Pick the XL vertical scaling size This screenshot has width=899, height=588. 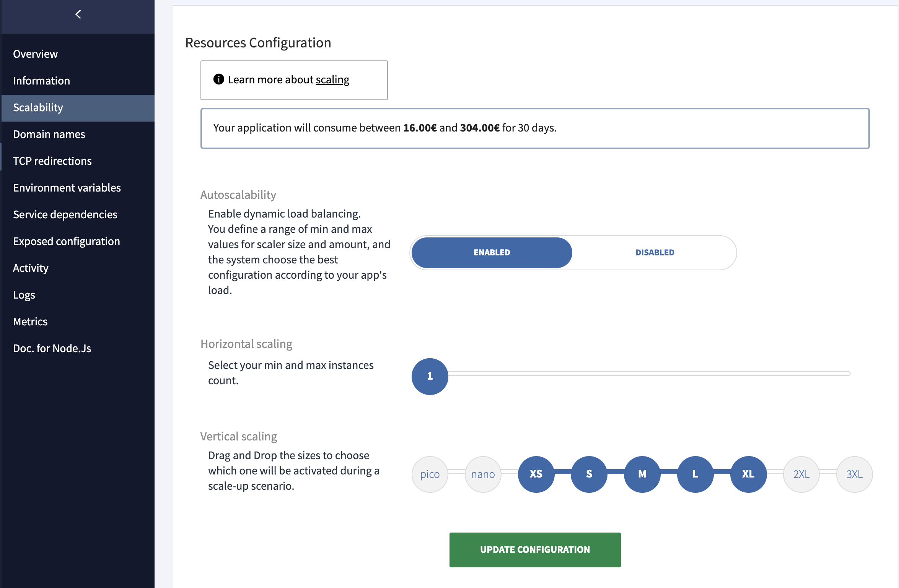748,474
